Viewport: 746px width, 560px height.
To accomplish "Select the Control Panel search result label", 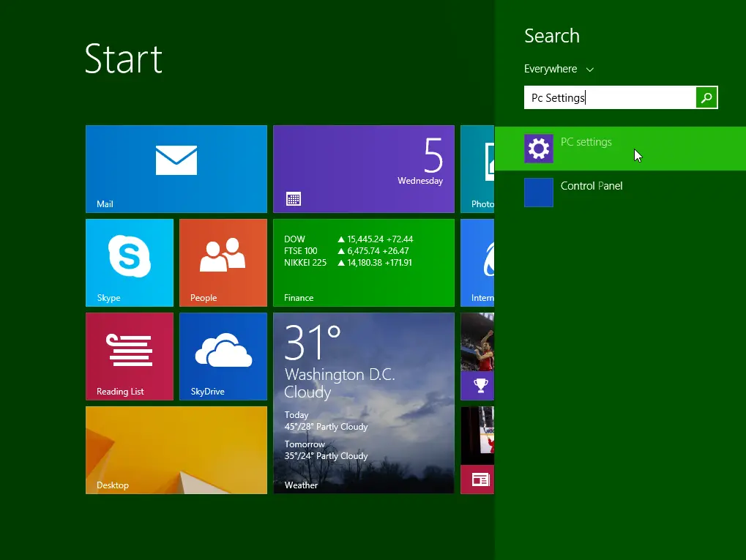I will 592,185.
